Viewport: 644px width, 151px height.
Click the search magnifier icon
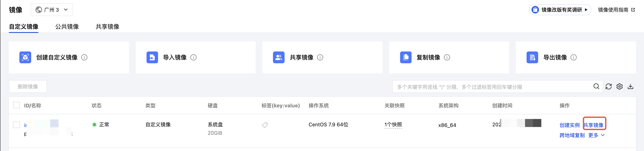pos(596,86)
